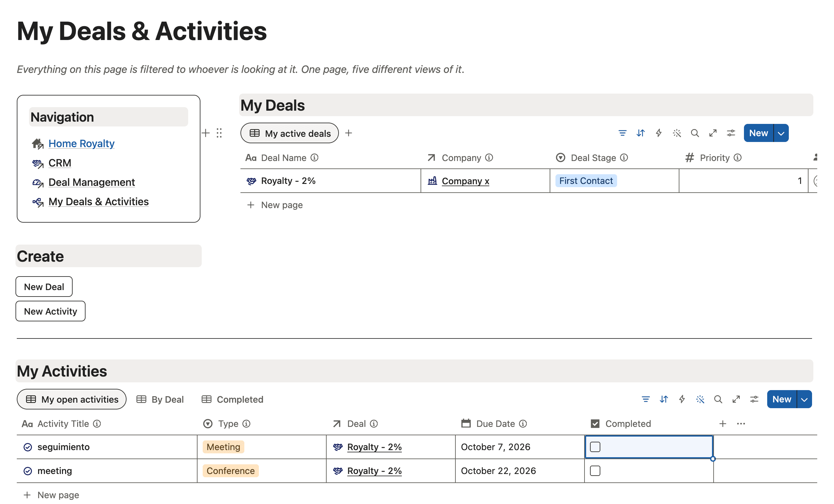The width and height of the screenshot is (834, 504).
Task: Open automations lightning icon in My Deals
Action: coord(658,133)
